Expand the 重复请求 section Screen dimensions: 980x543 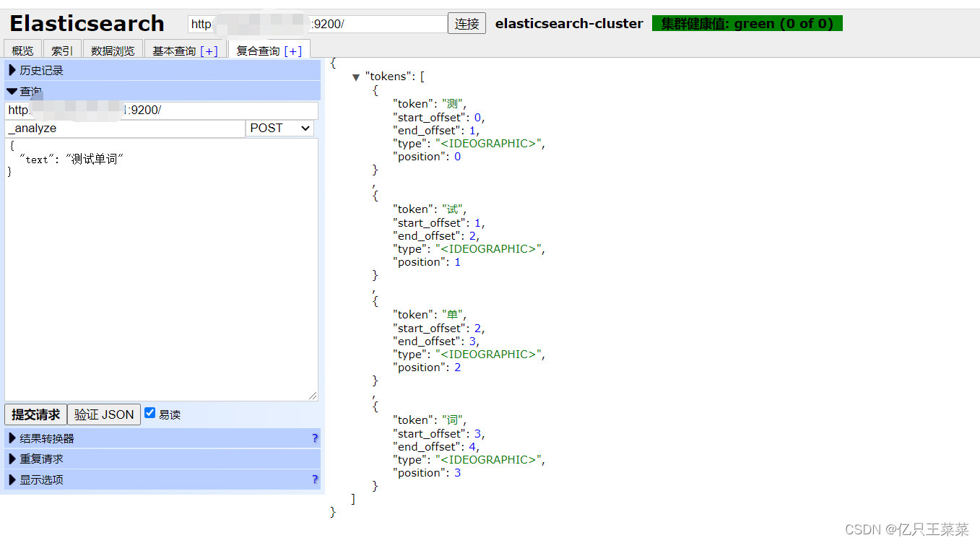(162, 459)
